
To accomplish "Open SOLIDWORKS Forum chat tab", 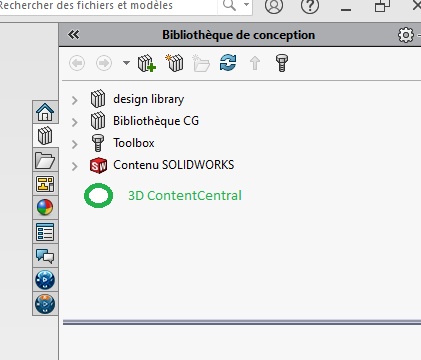I will (x=45, y=256).
